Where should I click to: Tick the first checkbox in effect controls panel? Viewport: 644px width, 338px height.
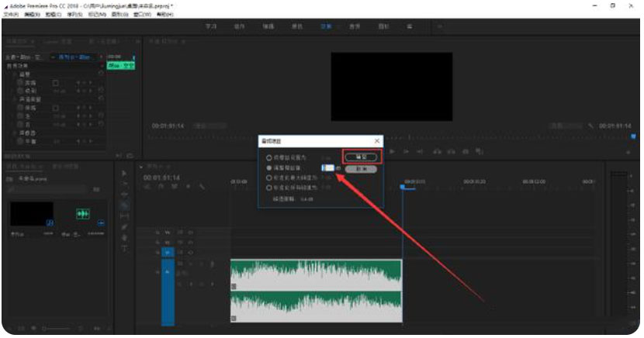pyautogui.click(x=55, y=82)
